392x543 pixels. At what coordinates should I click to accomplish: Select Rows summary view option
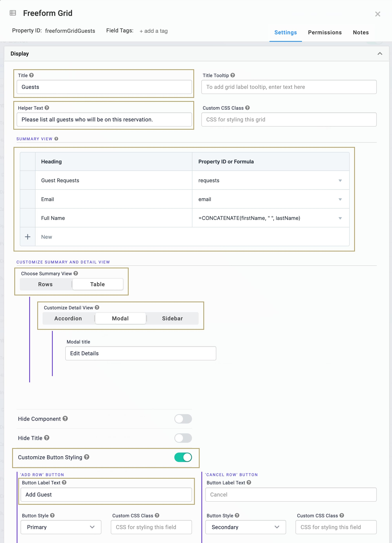pos(45,284)
